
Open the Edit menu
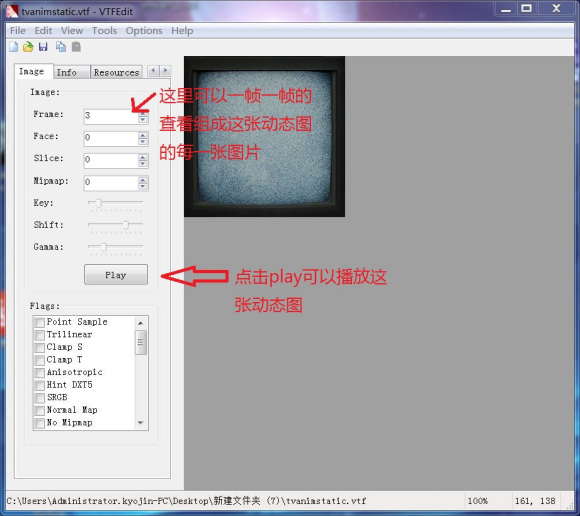(43, 31)
